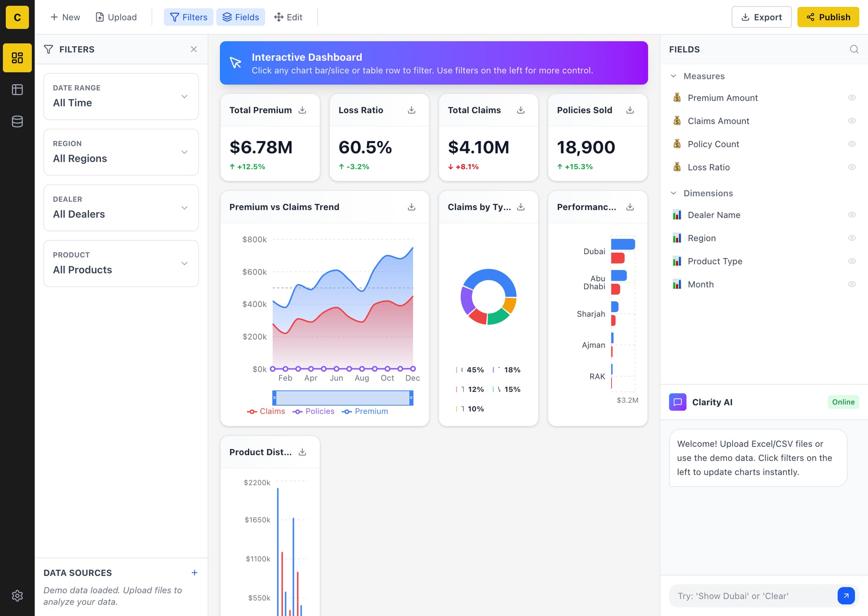Toggle the Fields toolbar tab
The height and width of the screenshot is (616, 868).
pos(240,17)
